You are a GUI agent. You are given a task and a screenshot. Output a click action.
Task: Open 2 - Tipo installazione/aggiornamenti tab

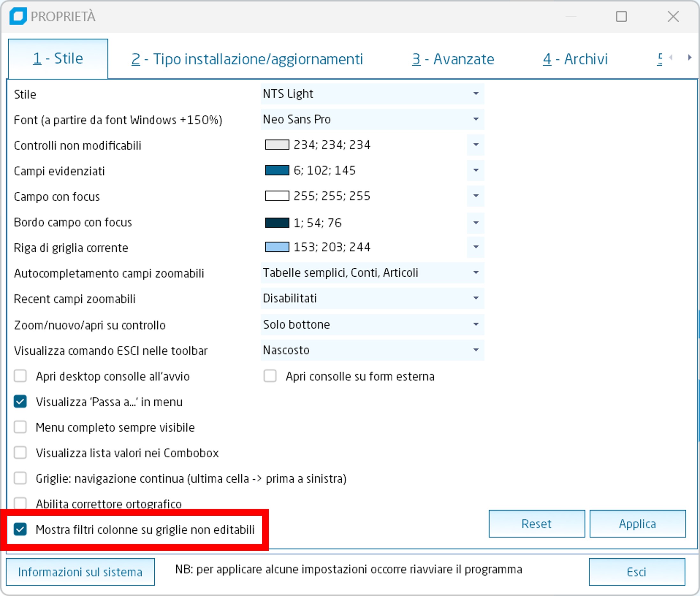point(247,59)
